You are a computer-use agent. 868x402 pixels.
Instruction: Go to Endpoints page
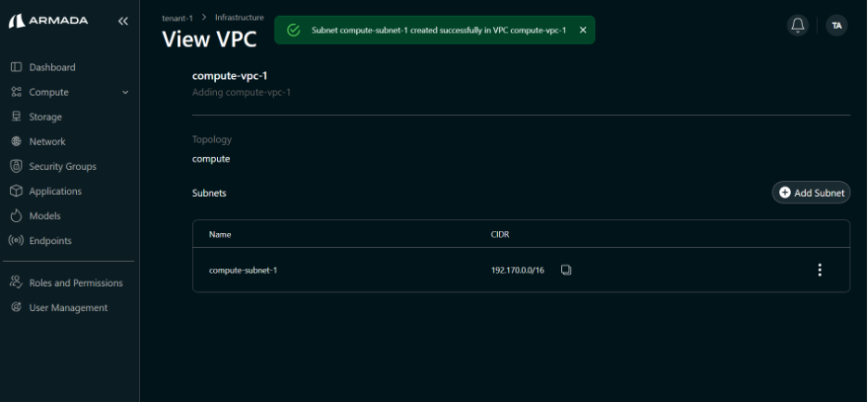[x=50, y=240]
